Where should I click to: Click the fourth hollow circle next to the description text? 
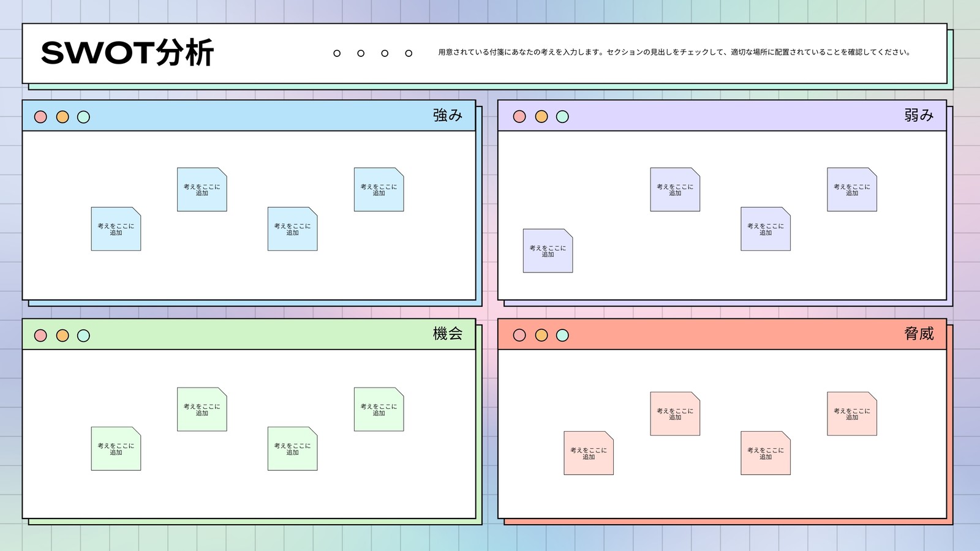(409, 53)
